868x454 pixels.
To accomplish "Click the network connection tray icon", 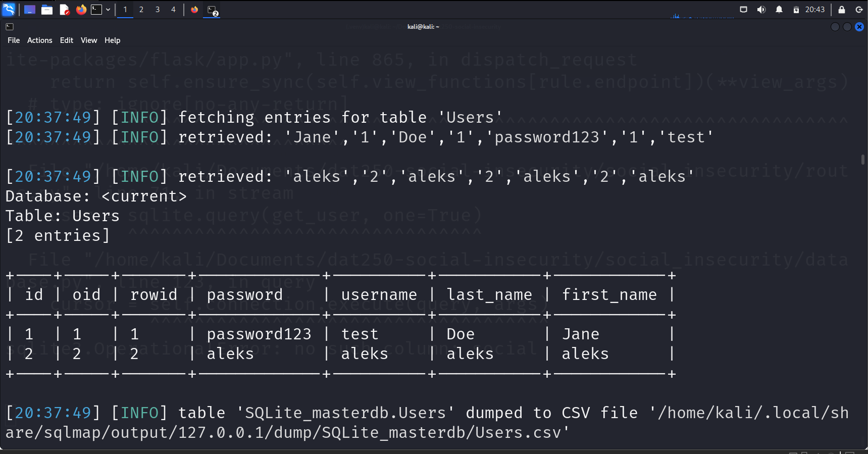I will coord(743,10).
